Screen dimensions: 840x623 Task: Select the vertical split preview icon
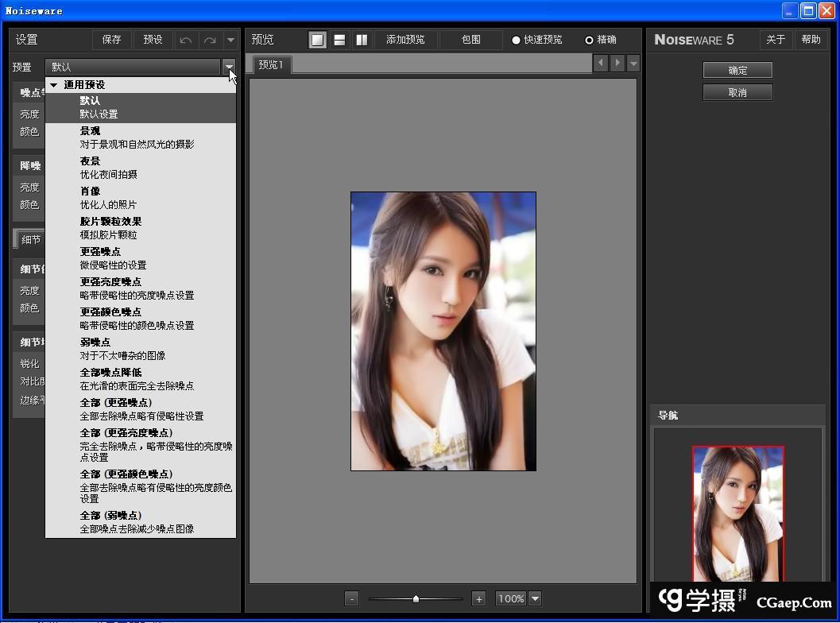(x=362, y=39)
